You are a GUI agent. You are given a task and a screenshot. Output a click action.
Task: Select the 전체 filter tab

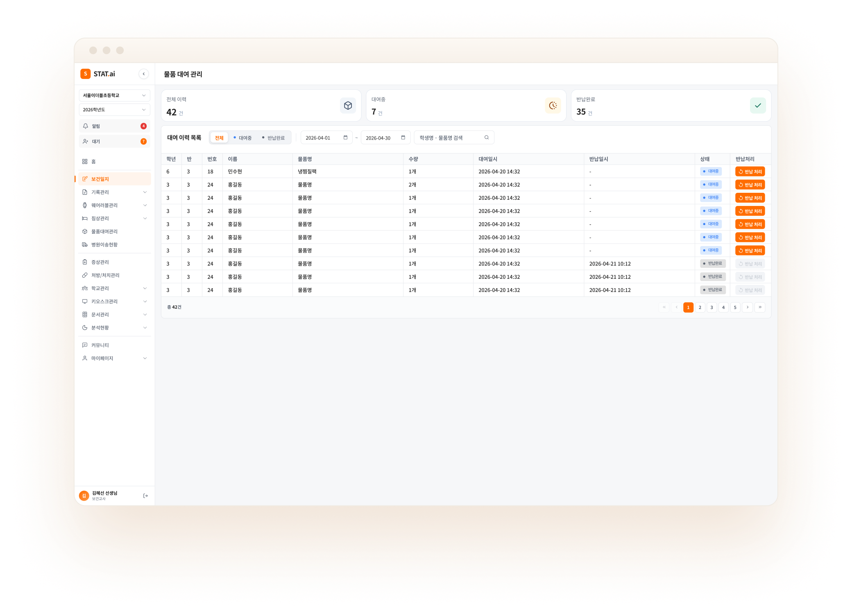[x=219, y=138]
